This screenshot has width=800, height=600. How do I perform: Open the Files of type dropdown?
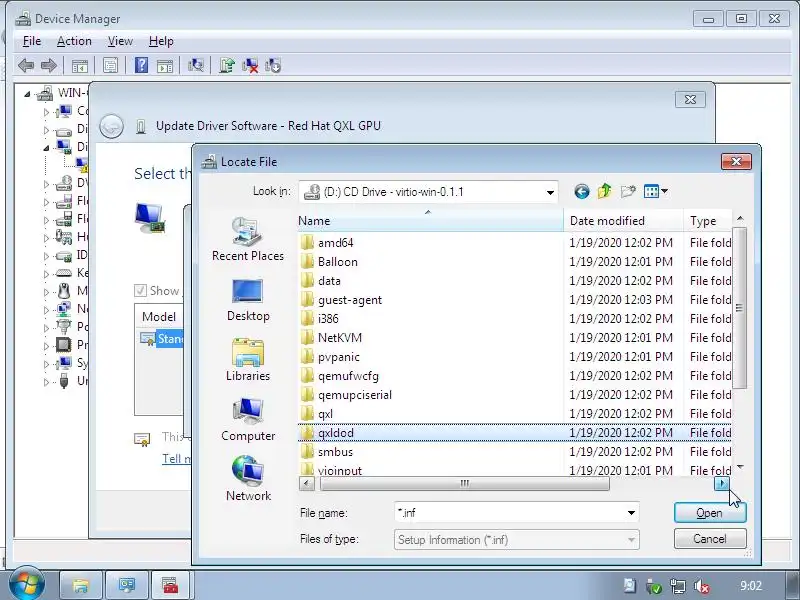tap(516, 540)
